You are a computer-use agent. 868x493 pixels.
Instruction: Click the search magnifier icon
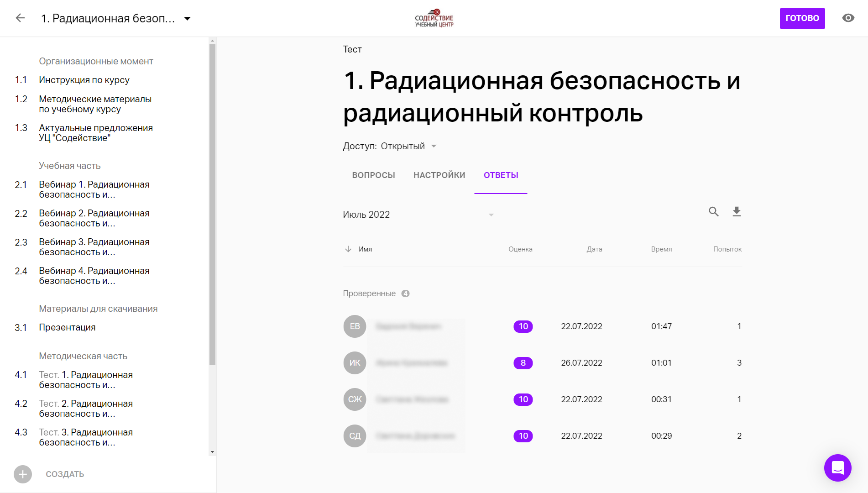point(714,211)
